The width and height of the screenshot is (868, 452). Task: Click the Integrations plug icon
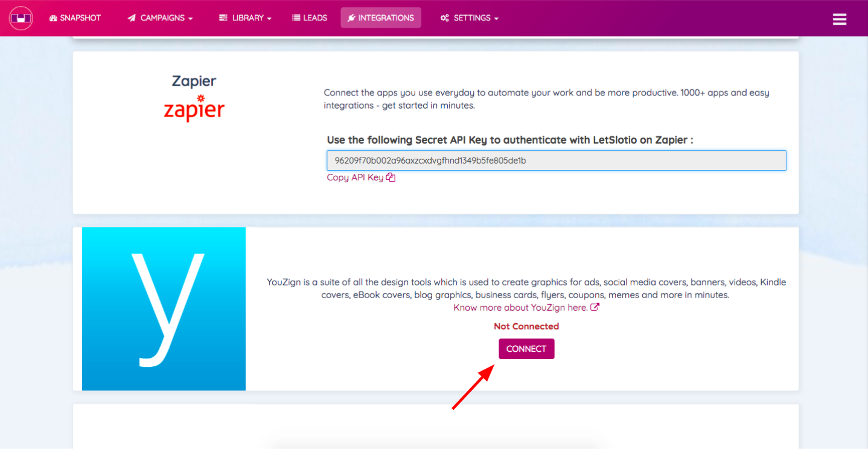tap(351, 18)
